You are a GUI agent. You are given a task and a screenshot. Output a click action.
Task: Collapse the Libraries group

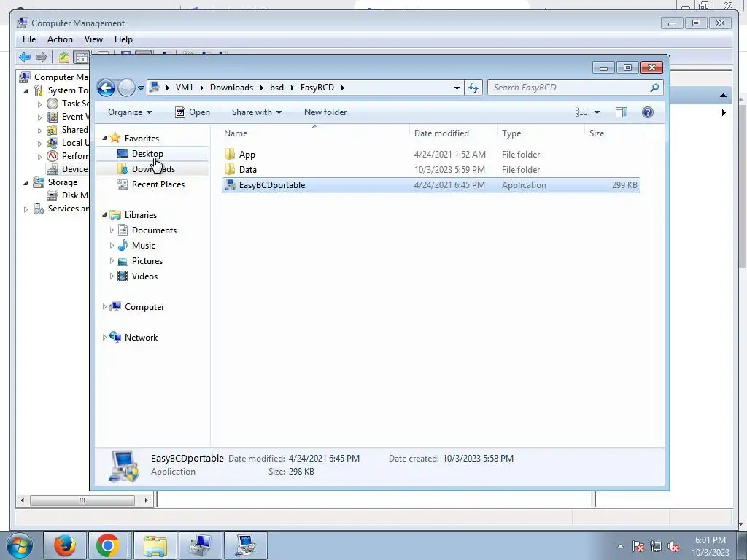click(x=104, y=215)
